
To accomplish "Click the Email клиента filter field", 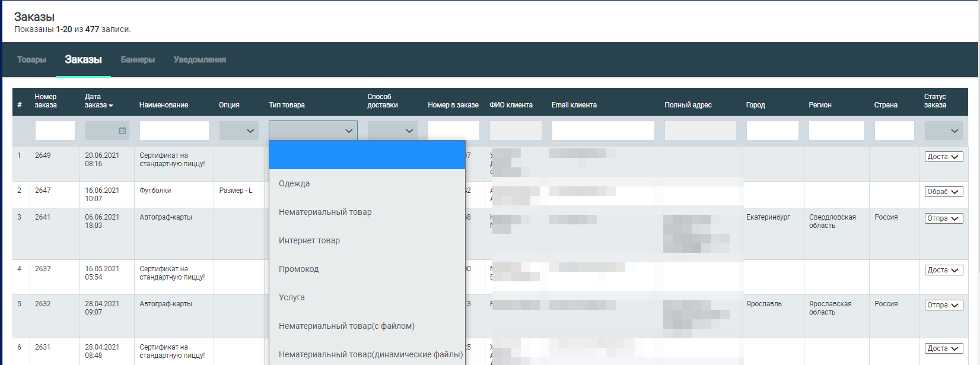I will pyautogui.click(x=603, y=131).
